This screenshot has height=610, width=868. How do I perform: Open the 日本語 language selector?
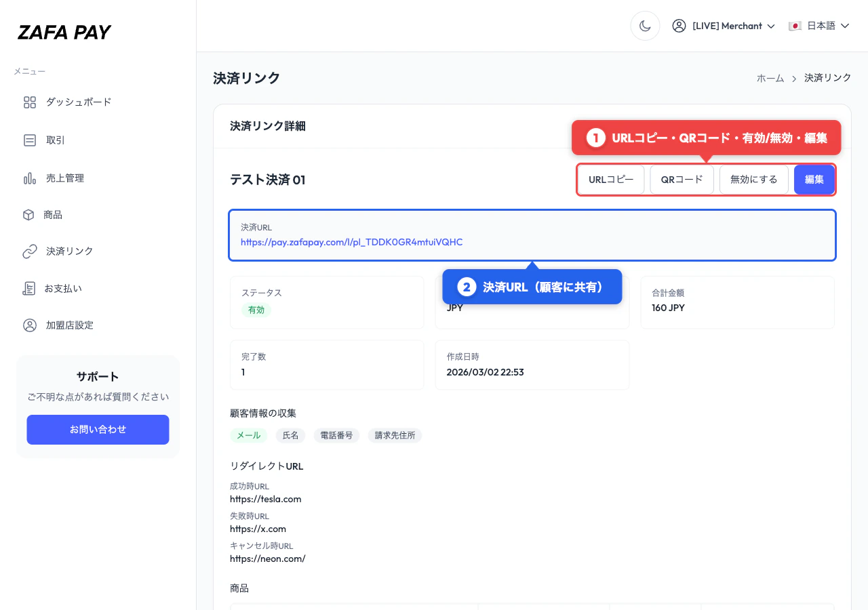pos(819,25)
